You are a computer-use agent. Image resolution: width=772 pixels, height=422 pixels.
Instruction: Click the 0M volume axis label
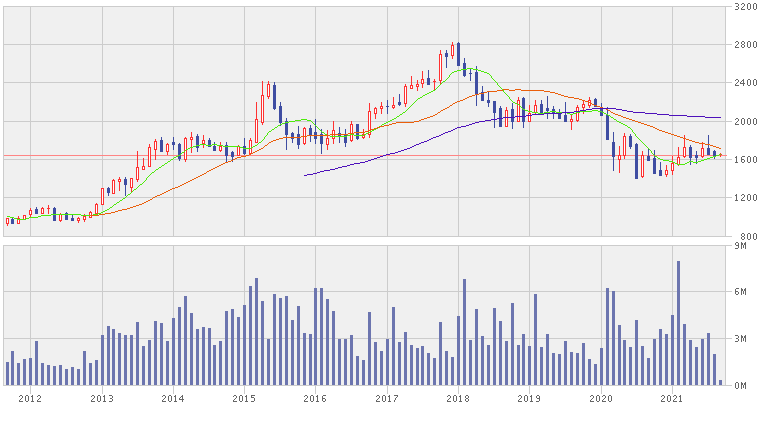tap(741, 385)
